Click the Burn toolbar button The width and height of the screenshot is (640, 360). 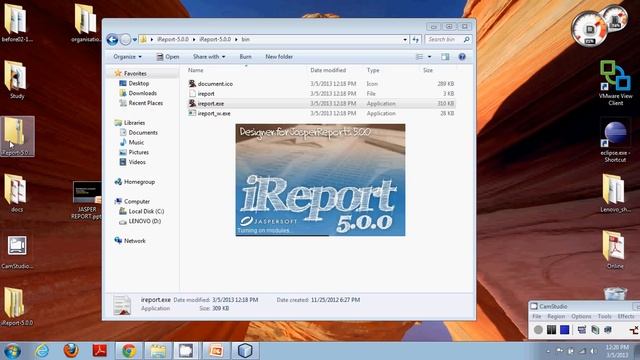[x=245, y=57]
